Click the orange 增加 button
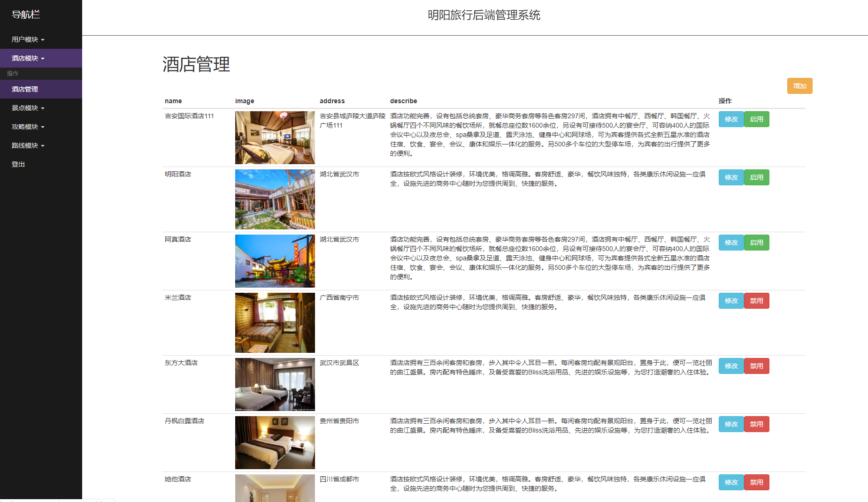 [x=799, y=85]
